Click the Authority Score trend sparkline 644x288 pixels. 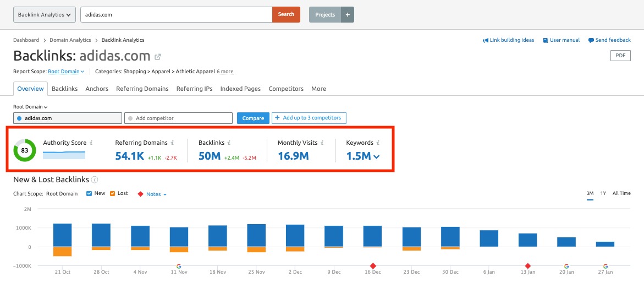pos(64,155)
